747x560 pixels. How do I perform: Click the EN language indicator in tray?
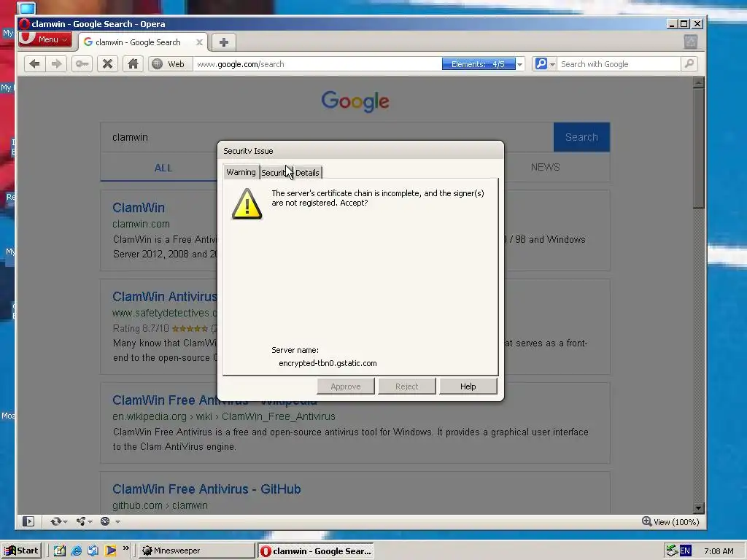685,551
